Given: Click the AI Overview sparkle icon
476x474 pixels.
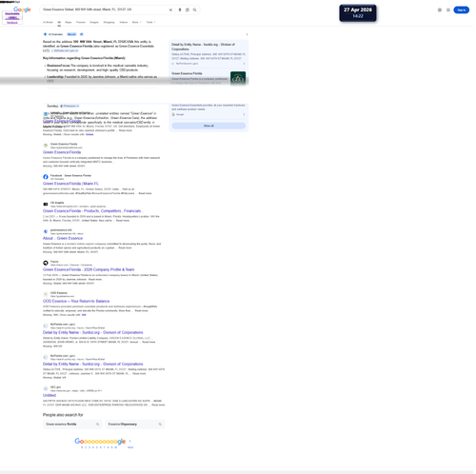Looking at the screenshot, I should coord(45,34).
